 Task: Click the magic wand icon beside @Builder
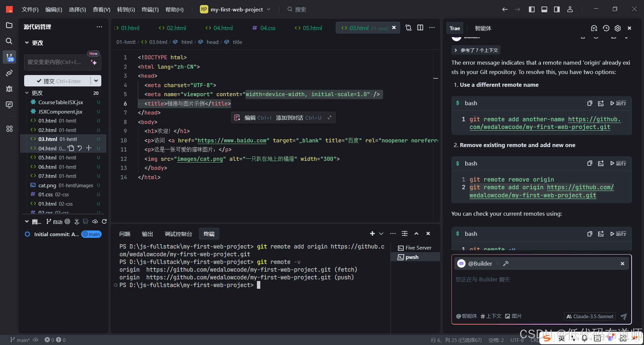[506, 264]
